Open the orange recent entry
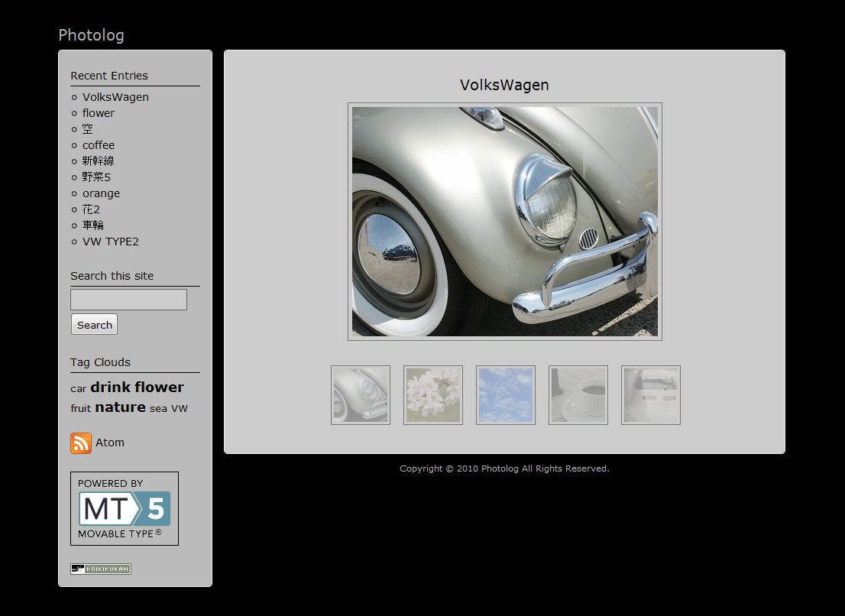845x616 pixels. (101, 193)
